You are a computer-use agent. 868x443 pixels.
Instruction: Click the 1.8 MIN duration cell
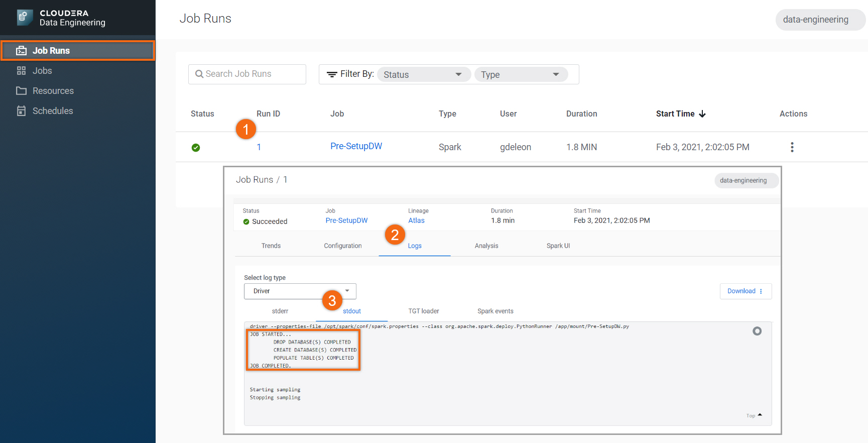(x=582, y=147)
